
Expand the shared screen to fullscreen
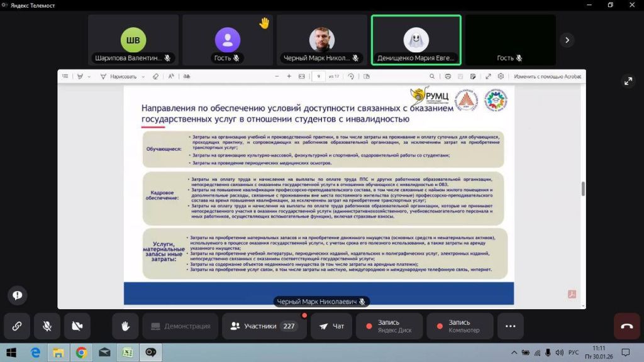tap(628, 81)
